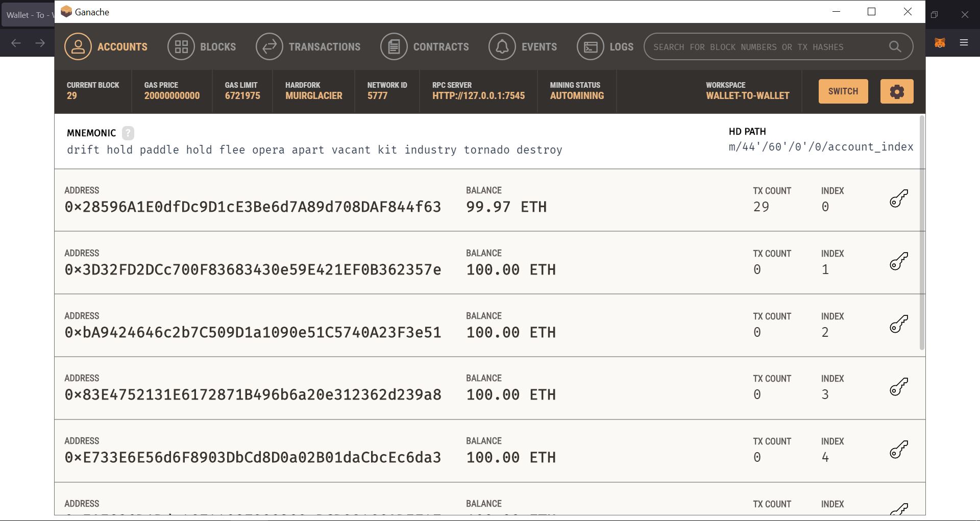Viewport: 980px width, 521px height.
Task: Click the MetaMask fox icon in browser window
Action: point(940,43)
